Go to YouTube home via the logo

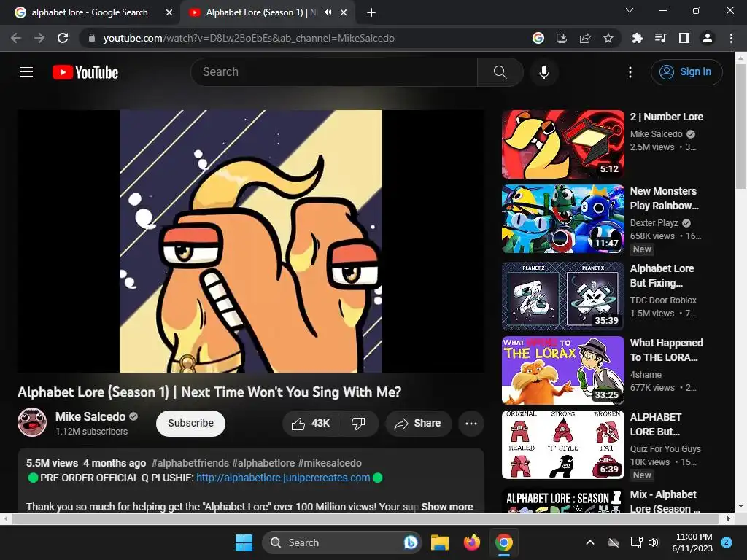(85, 72)
